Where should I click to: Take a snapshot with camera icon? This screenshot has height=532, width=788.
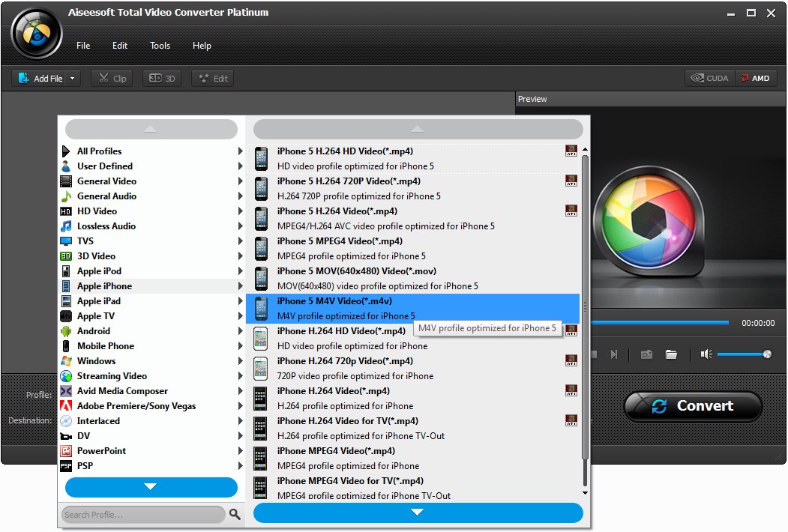pyautogui.click(x=646, y=354)
